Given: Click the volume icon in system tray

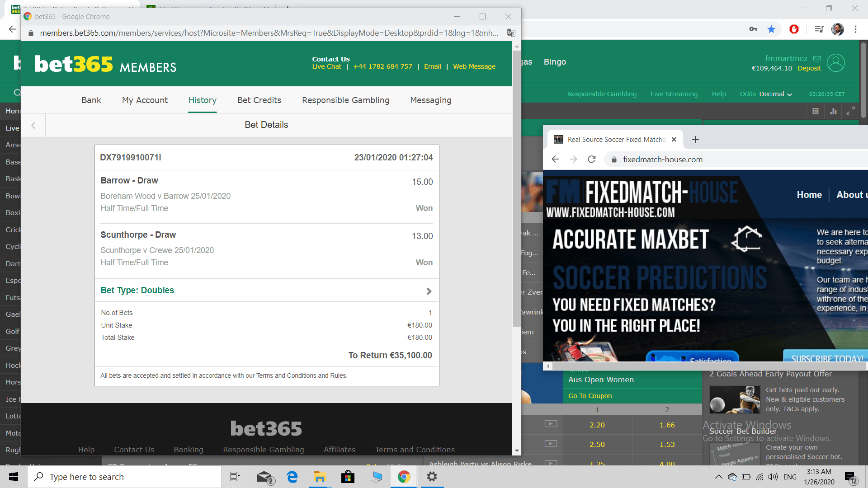Looking at the screenshot, I should [x=773, y=477].
